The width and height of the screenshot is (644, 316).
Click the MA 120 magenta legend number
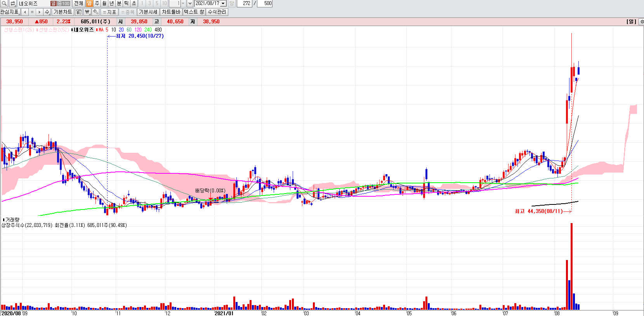point(138,30)
